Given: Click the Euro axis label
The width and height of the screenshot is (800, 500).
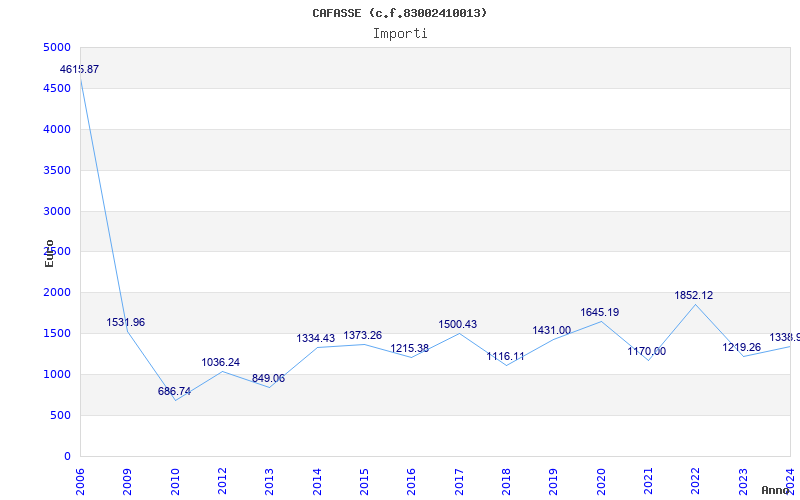Looking at the screenshot, I should click(49, 253).
